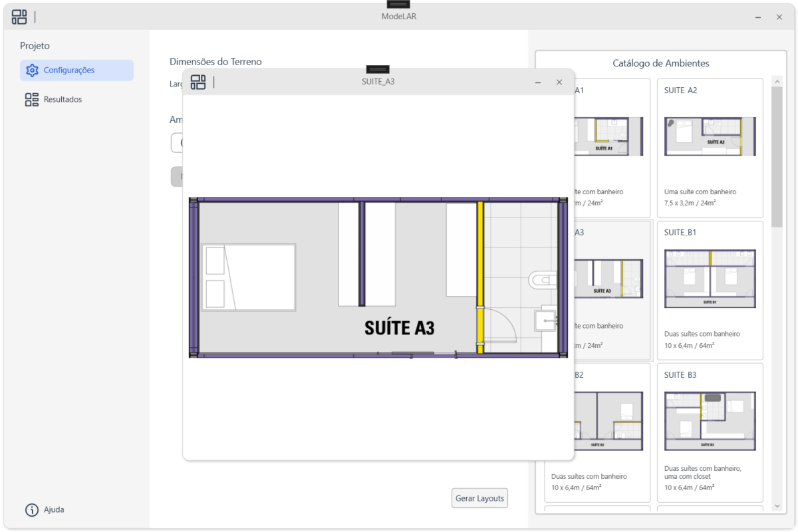The width and height of the screenshot is (798, 532).
Task: Click the large SUÍTE A3 floor plan image
Action: (x=378, y=278)
